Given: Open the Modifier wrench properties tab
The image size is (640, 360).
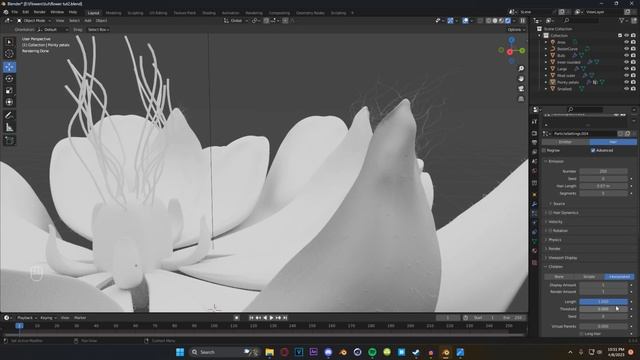Looking at the screenshot, I should 534,204.
